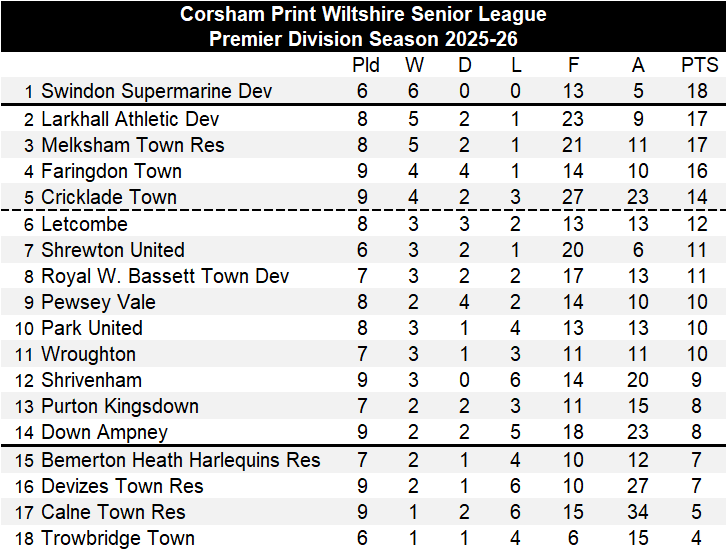Click the F column header
The image size is (726, 551).
click(573, 65)
